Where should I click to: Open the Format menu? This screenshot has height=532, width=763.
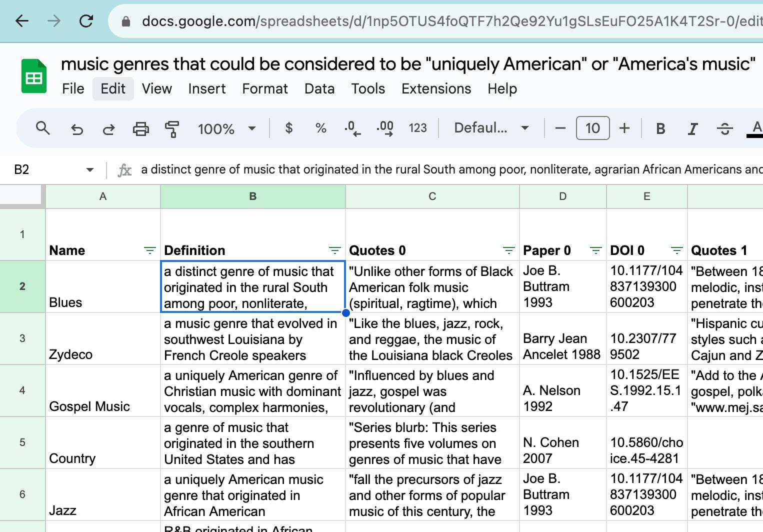[x=265, y=88]
